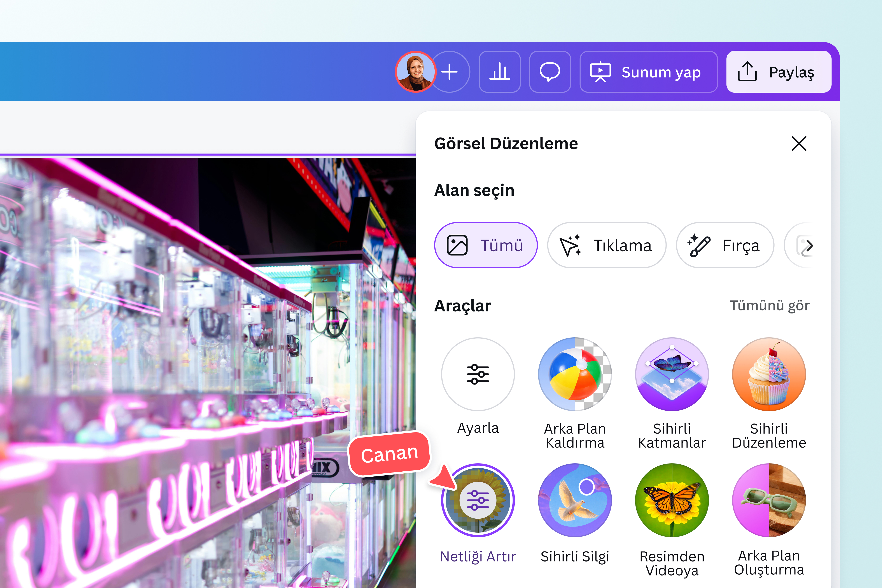The image size is (882, 588).
Task: Click the Tümünü gör link
Action: 770,306
